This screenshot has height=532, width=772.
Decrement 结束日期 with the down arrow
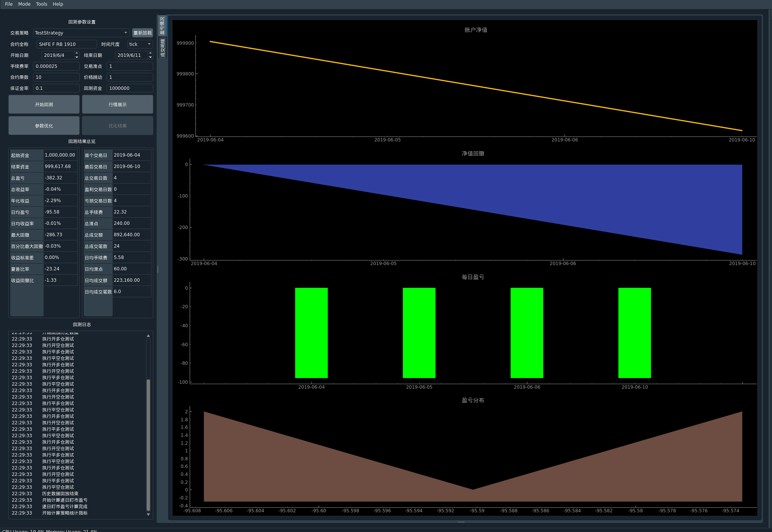tap(150, 57)
